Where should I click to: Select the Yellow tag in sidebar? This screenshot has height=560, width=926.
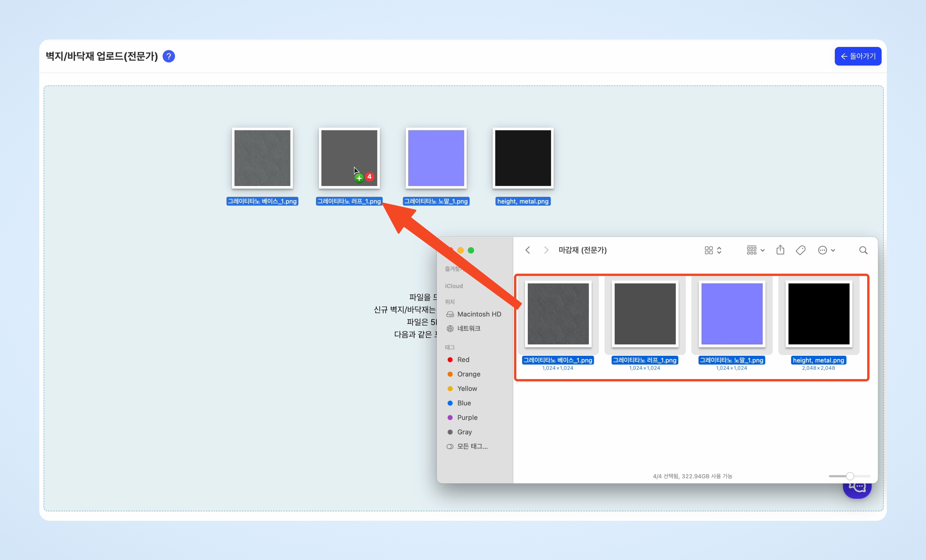(x=463, y=388)
